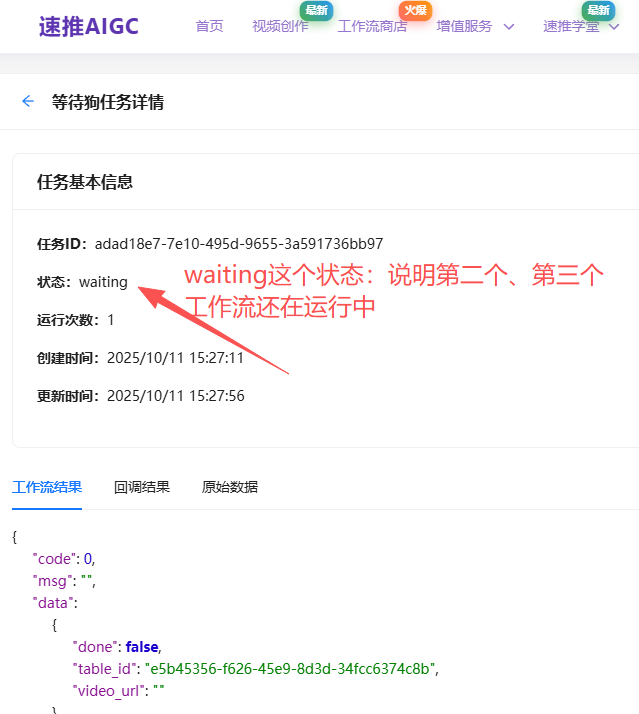Viewport: 639px width, 714px height.
Task: Click the 火爆 badge above 工作流商店
Action: [415, 10]
